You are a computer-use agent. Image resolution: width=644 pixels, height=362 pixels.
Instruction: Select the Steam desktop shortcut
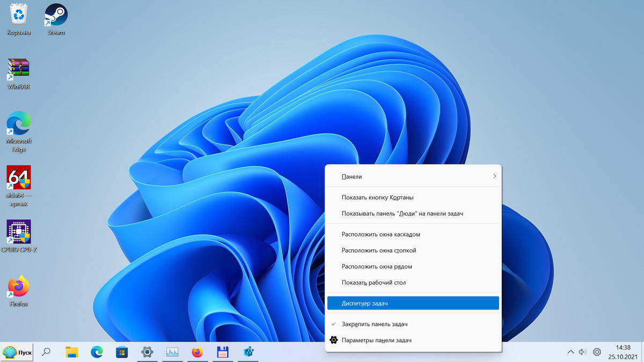click(x=56, y=19)
